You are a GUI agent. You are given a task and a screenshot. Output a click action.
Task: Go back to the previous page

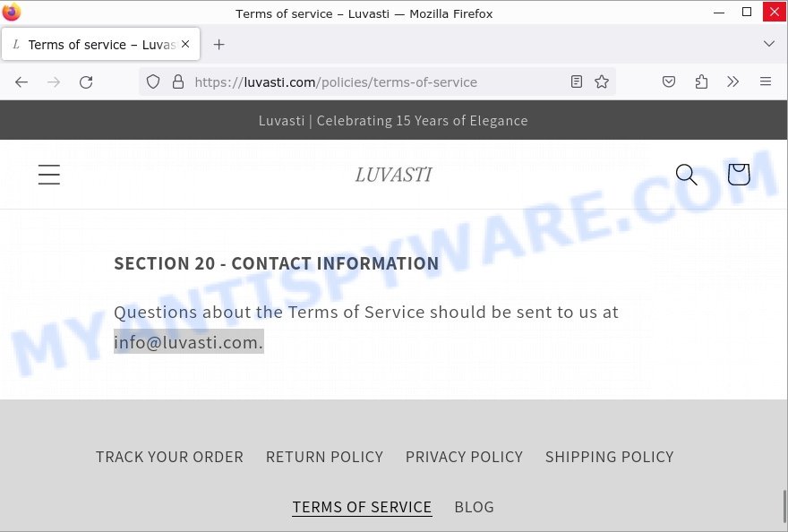click(x=21, y=82)
